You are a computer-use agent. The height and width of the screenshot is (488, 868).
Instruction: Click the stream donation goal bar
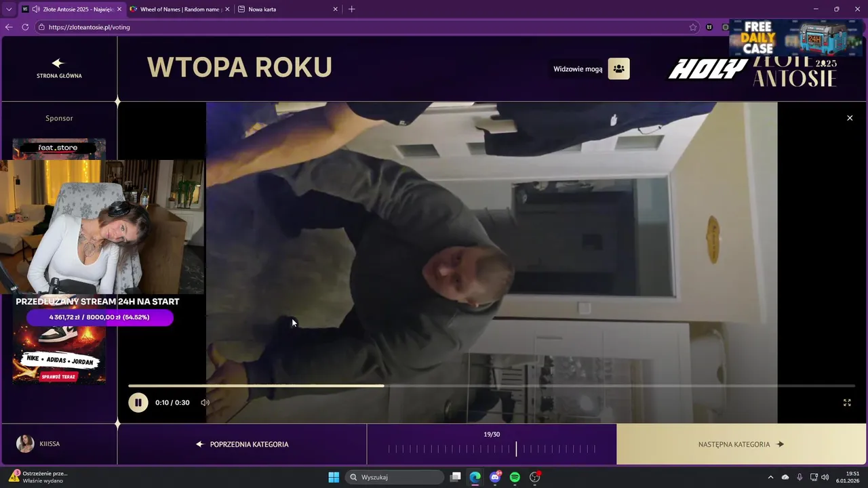(x=100, y=317)
